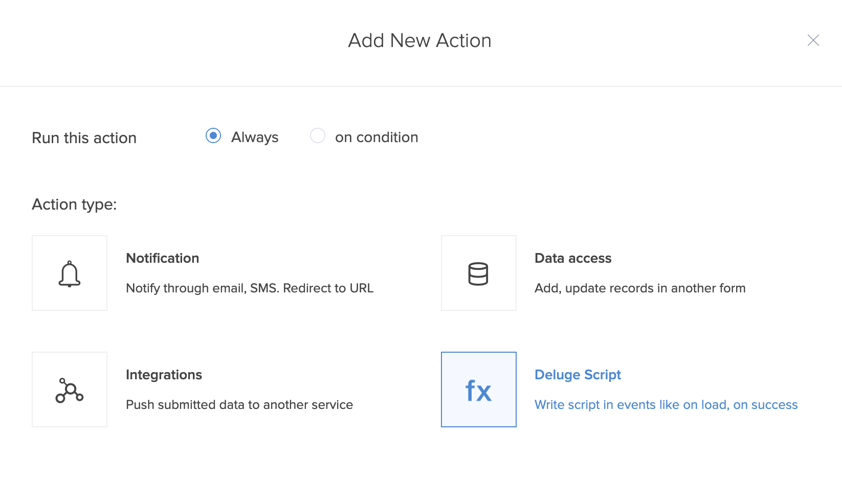Click the on condition text label

376,138
